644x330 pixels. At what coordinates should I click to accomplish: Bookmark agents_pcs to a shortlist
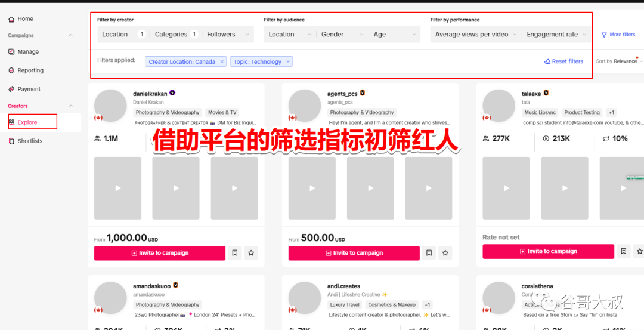pyautogui.click(x=429, y=253)
